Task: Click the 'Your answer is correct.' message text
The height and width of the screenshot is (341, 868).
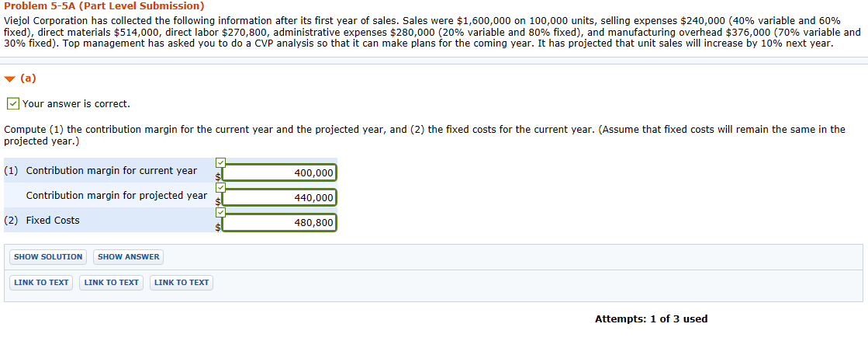Action: [x=76, y=103]
